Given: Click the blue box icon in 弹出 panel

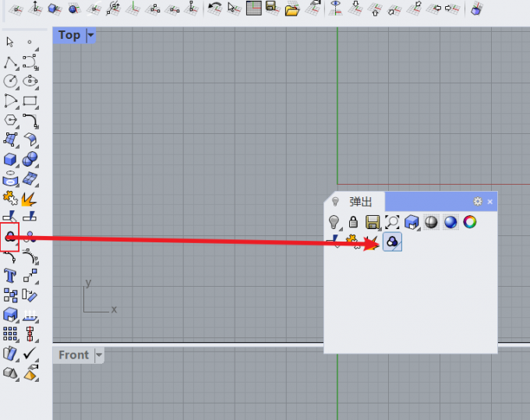Looking at the screenshot, I should [412, 222].
